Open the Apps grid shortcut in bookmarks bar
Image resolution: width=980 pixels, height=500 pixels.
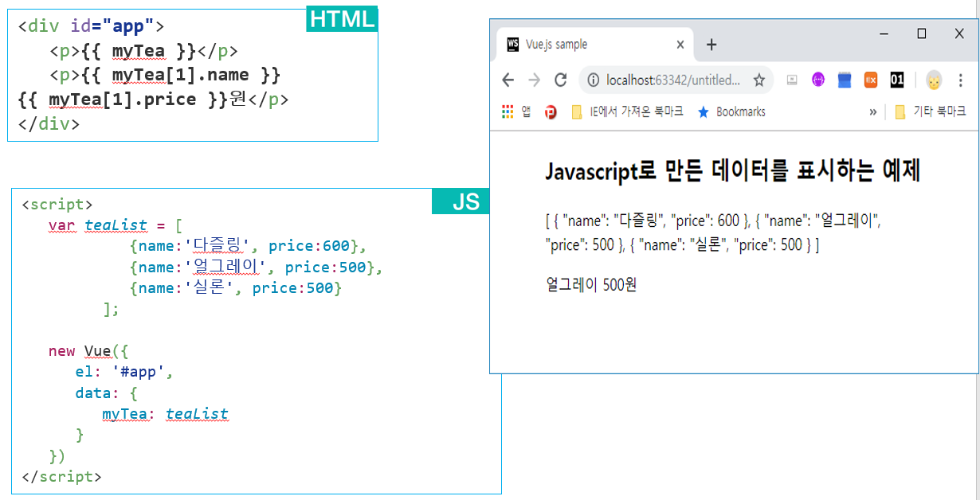click(508, 111)
